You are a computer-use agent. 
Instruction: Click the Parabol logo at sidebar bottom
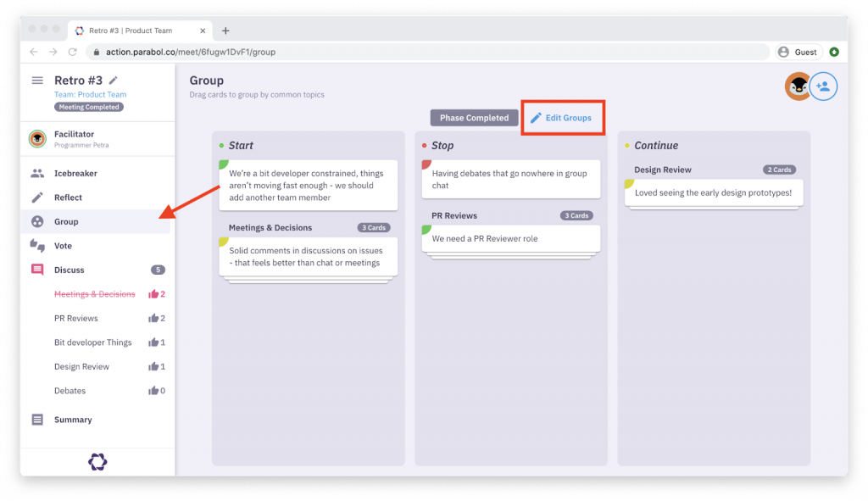[x=97, y=462]
